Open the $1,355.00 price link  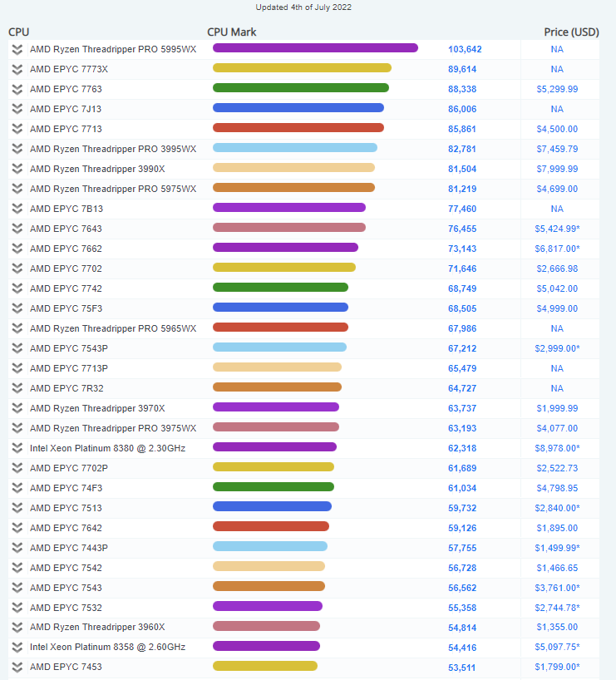point(557,627)
